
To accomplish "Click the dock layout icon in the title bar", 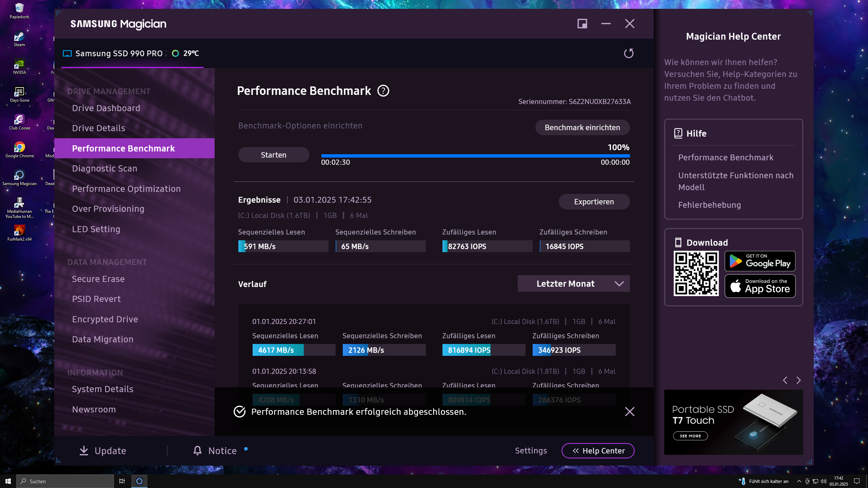I will pos(582,23).
